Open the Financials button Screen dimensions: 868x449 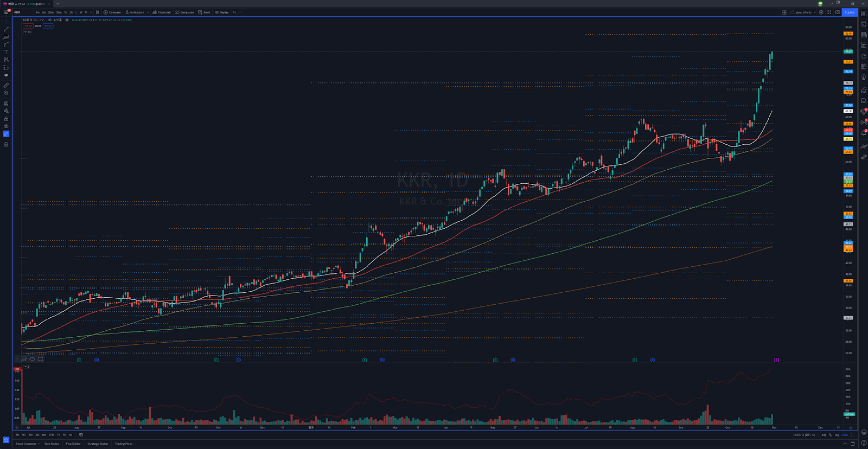point(162,12)
